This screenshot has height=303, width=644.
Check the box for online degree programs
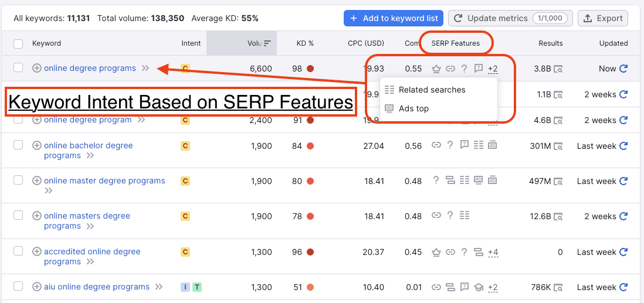[x=18, y=68]
